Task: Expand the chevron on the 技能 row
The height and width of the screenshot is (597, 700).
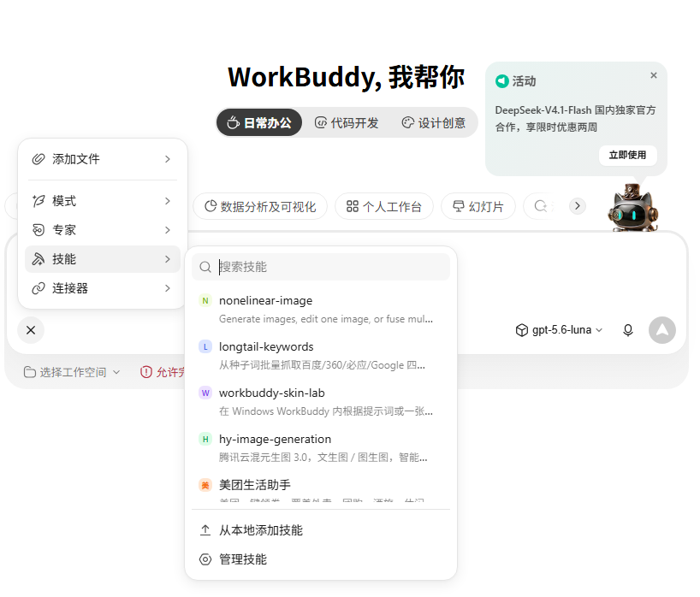Action: [168, 259]
